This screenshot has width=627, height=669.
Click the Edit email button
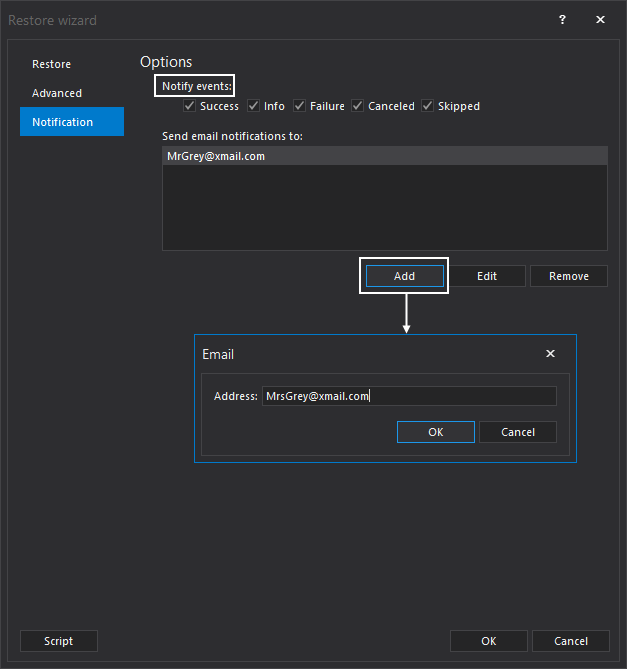[487, 276]
